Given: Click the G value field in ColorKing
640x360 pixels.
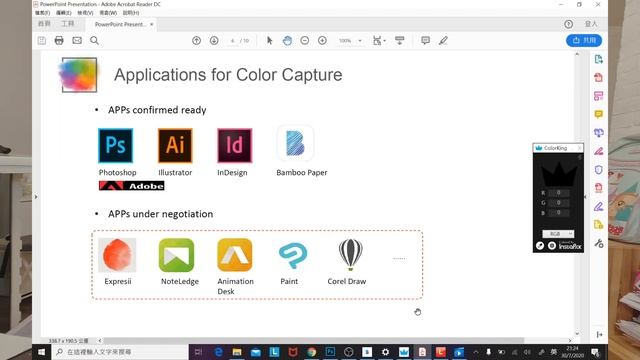Looking at the screenshot, I should (559, 202).
